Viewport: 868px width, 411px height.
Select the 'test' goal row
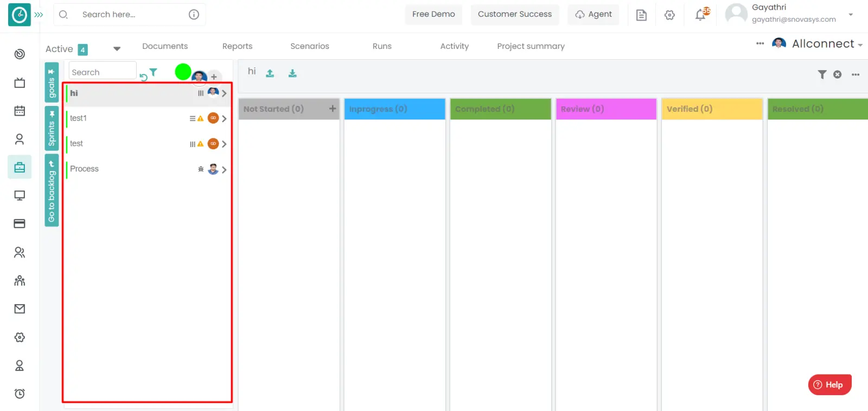pos(147,144)
